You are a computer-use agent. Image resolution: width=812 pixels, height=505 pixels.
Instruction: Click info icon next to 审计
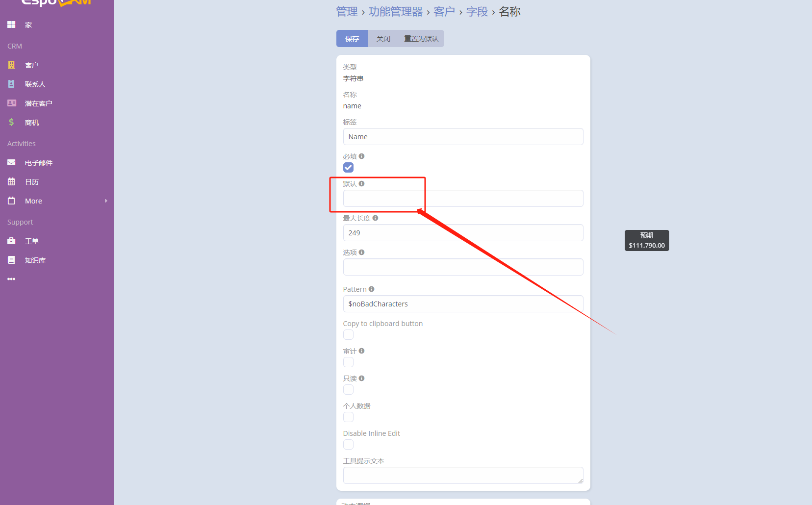pos(361,351)
